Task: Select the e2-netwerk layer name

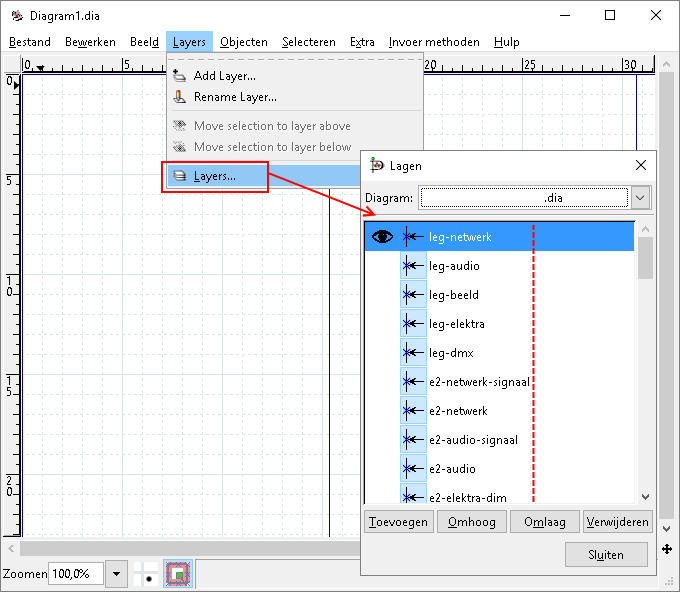Action: (458, 411)
